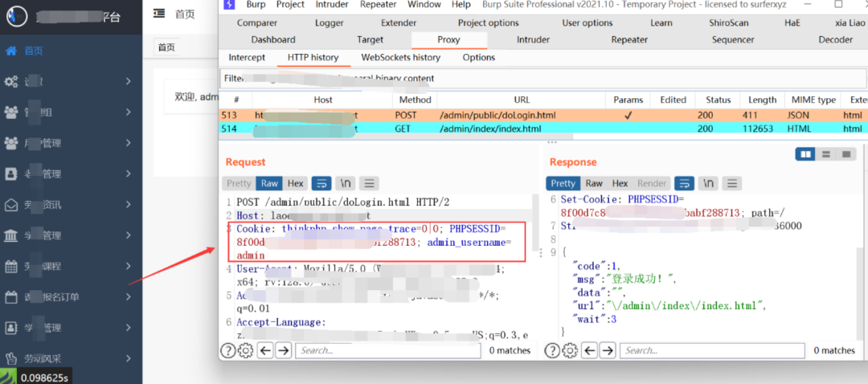Open the Intruder menu in menu bar
Screen dimensions: 868x384
pos(332,5)
